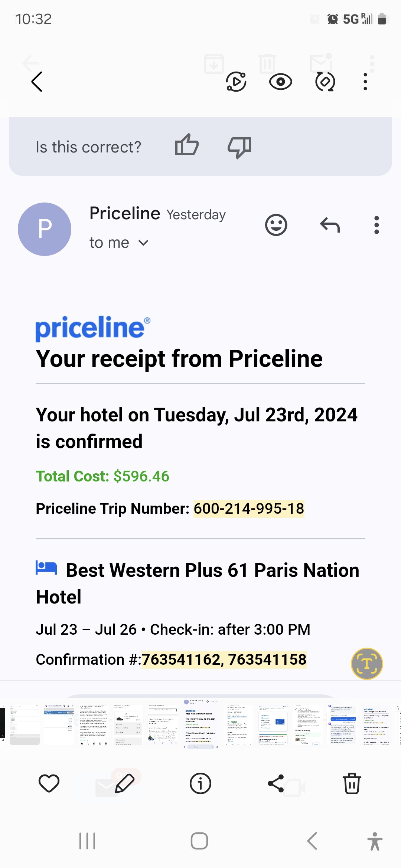401x868 pixels.
Task: Add an emoji reaction to the email
Action: (x=276, y=225)
